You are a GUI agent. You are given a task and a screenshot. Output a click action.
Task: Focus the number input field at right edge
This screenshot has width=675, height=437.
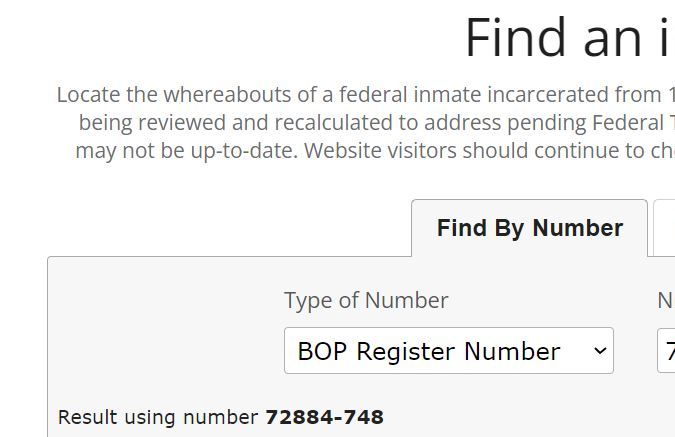[x=666, y=351]
